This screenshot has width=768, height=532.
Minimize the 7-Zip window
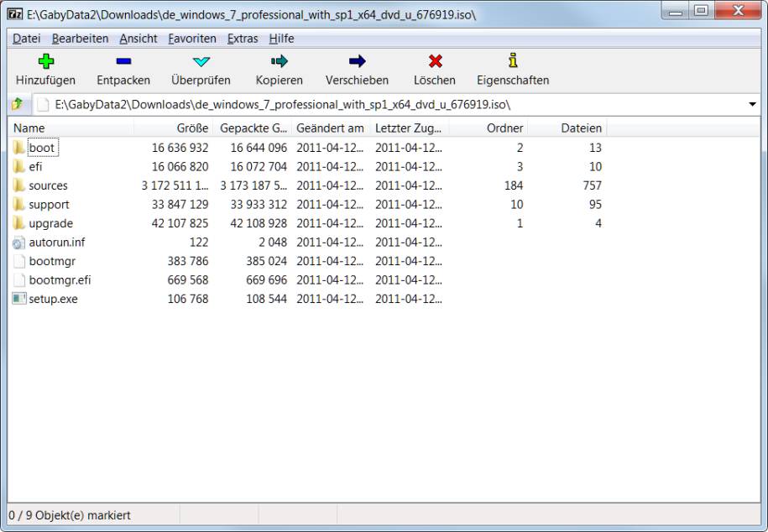(676, 11)
